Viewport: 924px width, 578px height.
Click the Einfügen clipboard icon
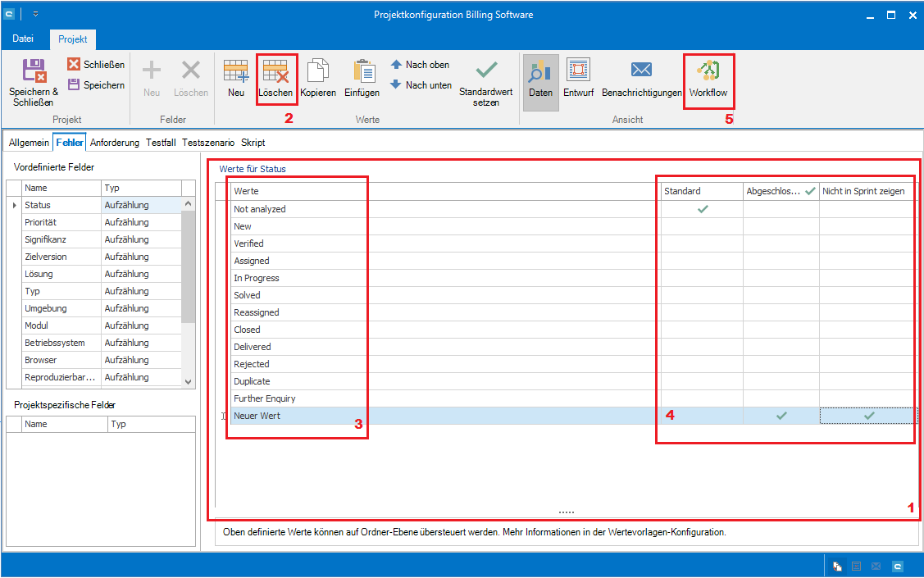[x=362, y=72]
